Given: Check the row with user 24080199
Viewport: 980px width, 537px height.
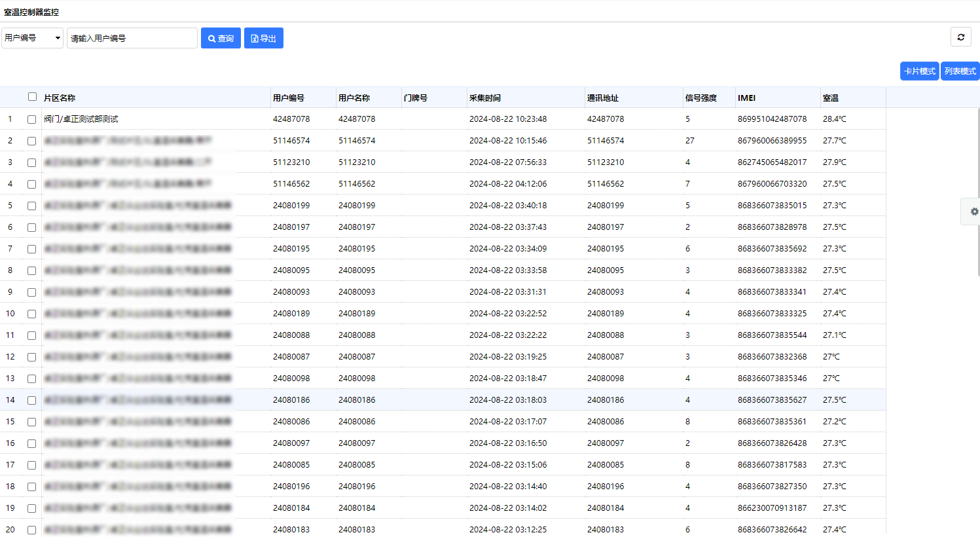Looking at the screenshot, I should (31, 206).
